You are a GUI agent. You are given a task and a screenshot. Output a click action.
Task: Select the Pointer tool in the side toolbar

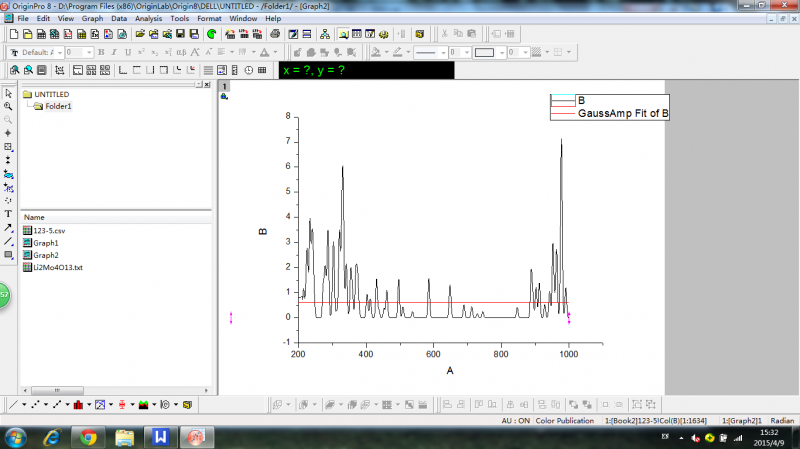pos(8,93)
